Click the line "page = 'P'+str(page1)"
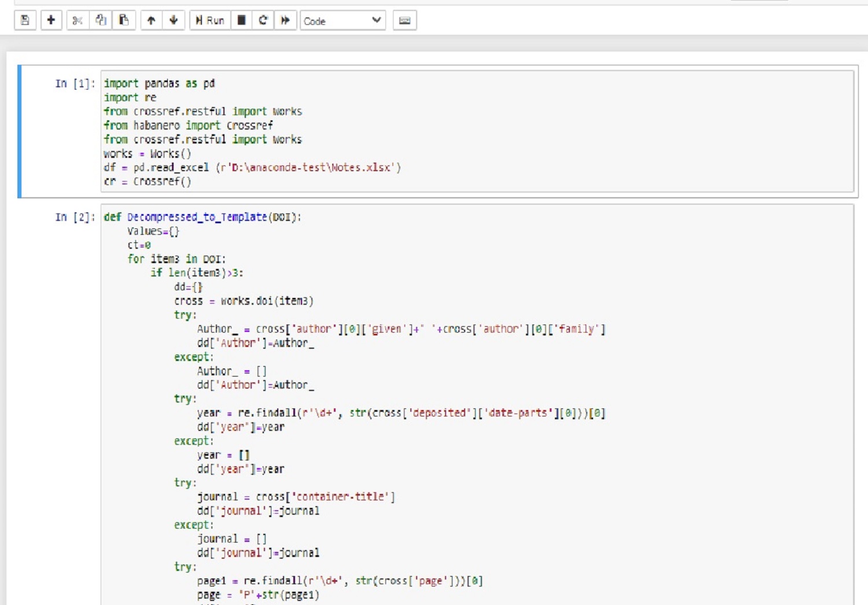868x605 pixels. point(258,595)
